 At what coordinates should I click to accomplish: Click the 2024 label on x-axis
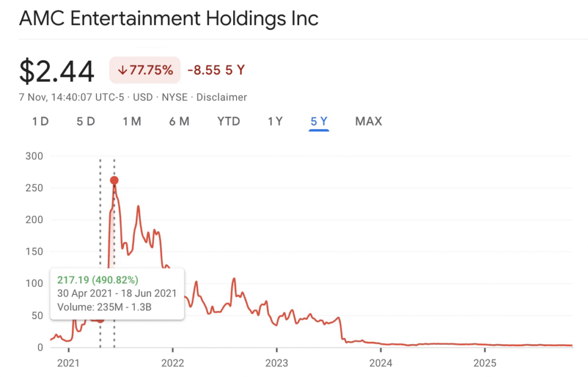[x=381, y=363]
